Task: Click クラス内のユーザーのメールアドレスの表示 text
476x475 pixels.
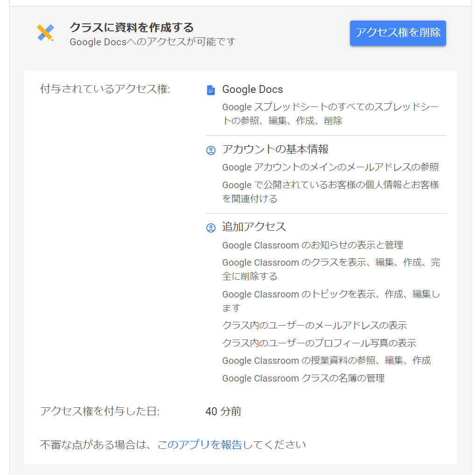Action: pyautogui.click(x=314, y=326)
